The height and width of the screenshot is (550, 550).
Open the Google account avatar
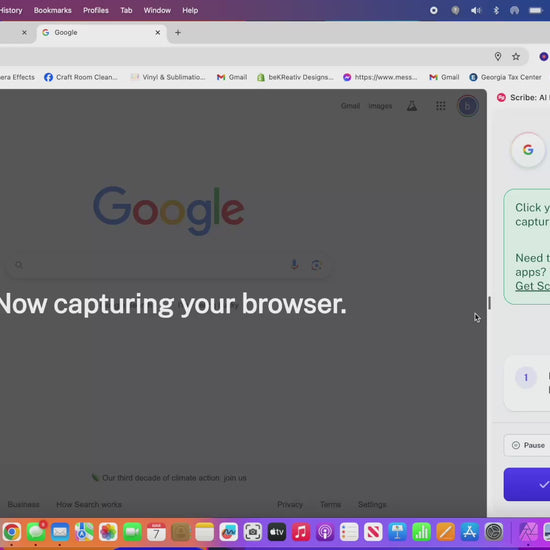(468, 106)
